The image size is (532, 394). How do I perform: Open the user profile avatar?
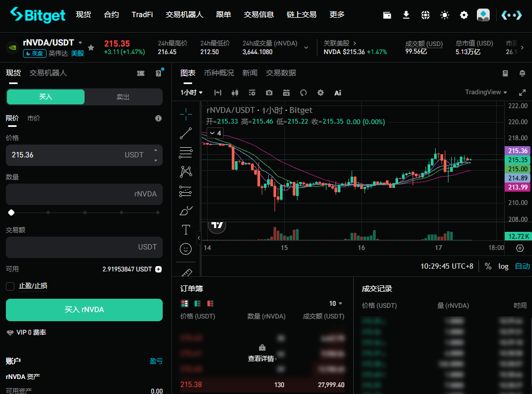tap(483, 15)
